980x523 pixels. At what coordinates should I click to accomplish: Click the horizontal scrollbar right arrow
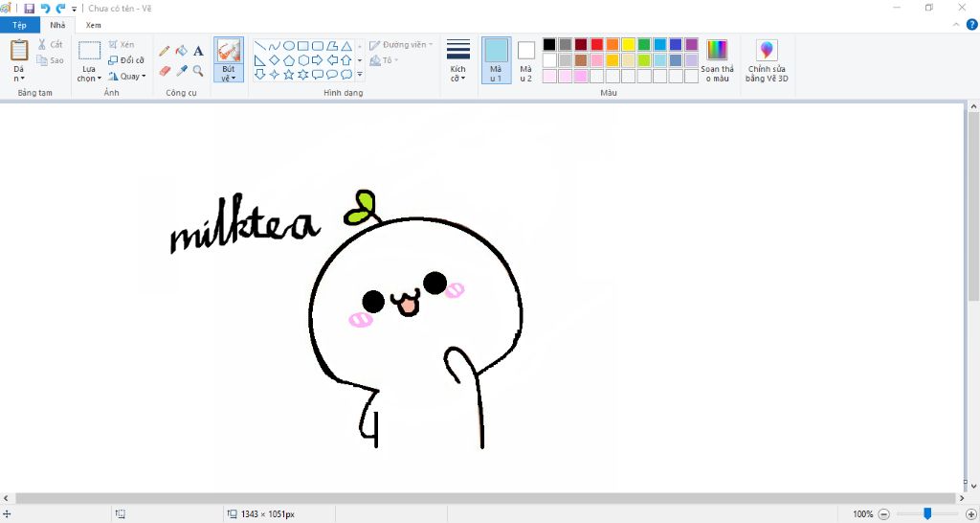(x=961, y=499)
